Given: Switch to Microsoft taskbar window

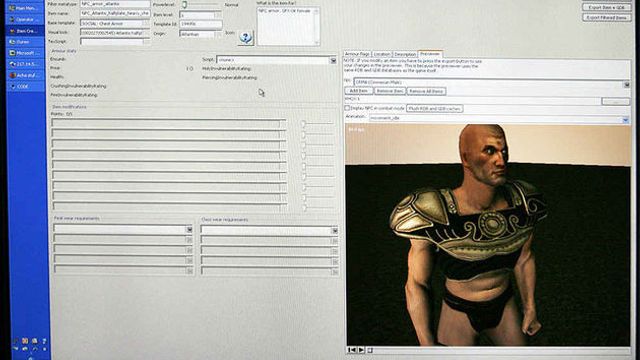Looking at the screenshot, I should 25,53.
